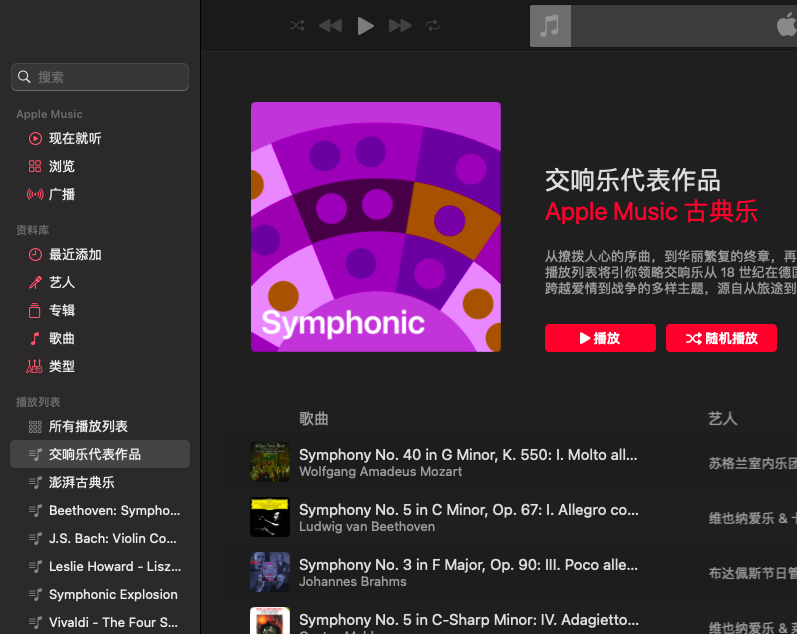This screenshot has height=634, width=797.
Task: Click the Brahms symphony album thumbnail
Action: pyautogui.click(x=270, y=572)
